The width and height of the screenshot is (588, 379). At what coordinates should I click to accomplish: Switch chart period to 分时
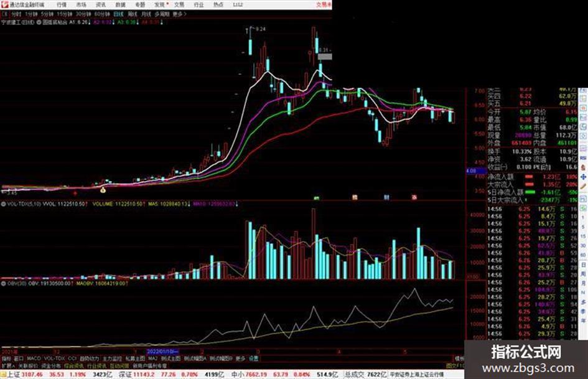tap(16, 14)
